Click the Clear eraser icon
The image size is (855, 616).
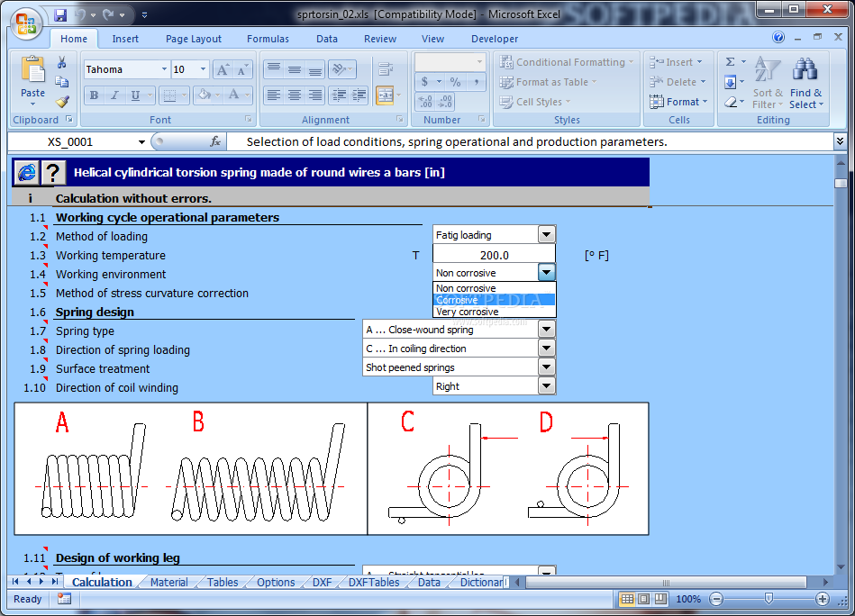coord(731,102)
